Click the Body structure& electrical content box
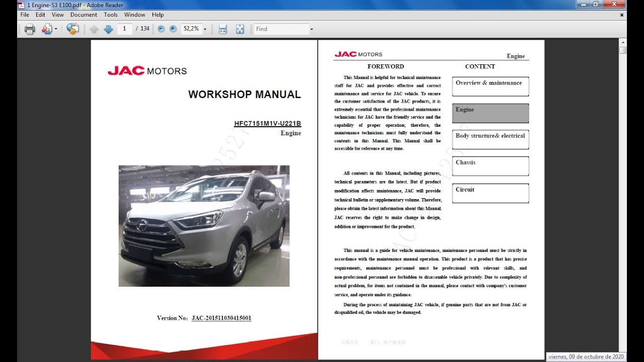Screen dimensions: 644x362 491,139
